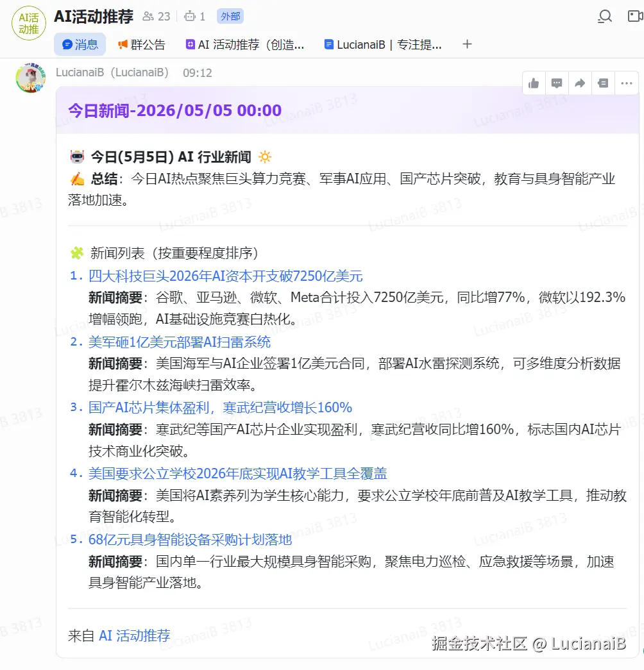Click the 新闻列表（按重要程度排序） heading

[174, 253]
